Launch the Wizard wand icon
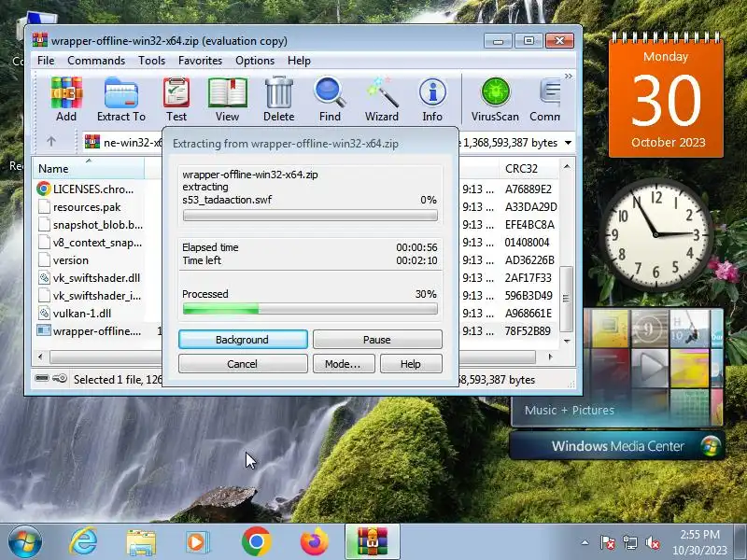 tap(381, 99)
